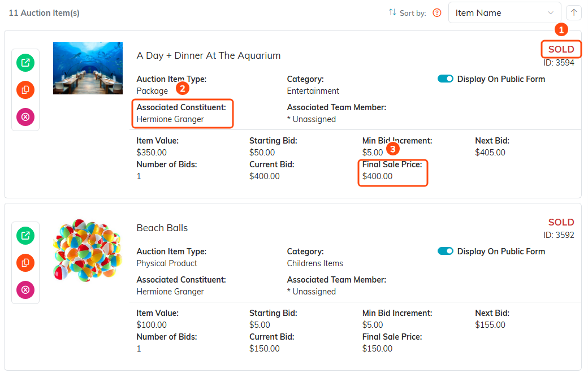Screen dimensions: 588x373
Task: Click the beach balls thumbnail image
Action: [x=88, y=250]
